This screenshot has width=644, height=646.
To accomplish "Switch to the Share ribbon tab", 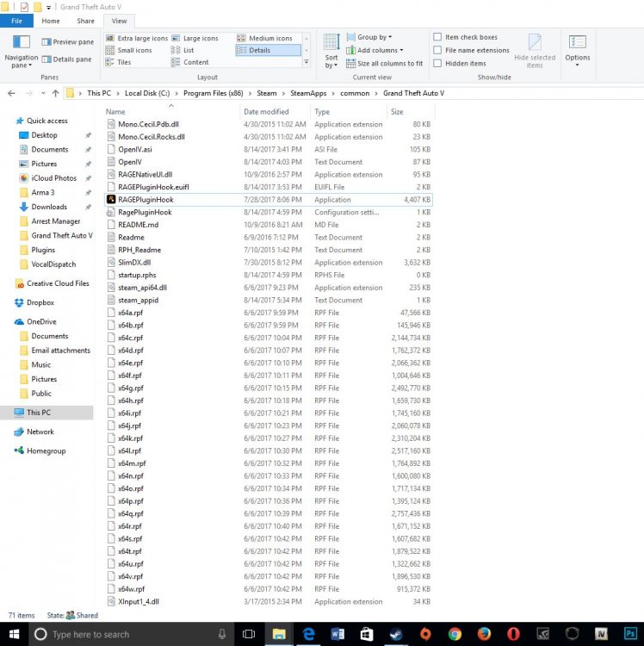I will pos(85,21).
